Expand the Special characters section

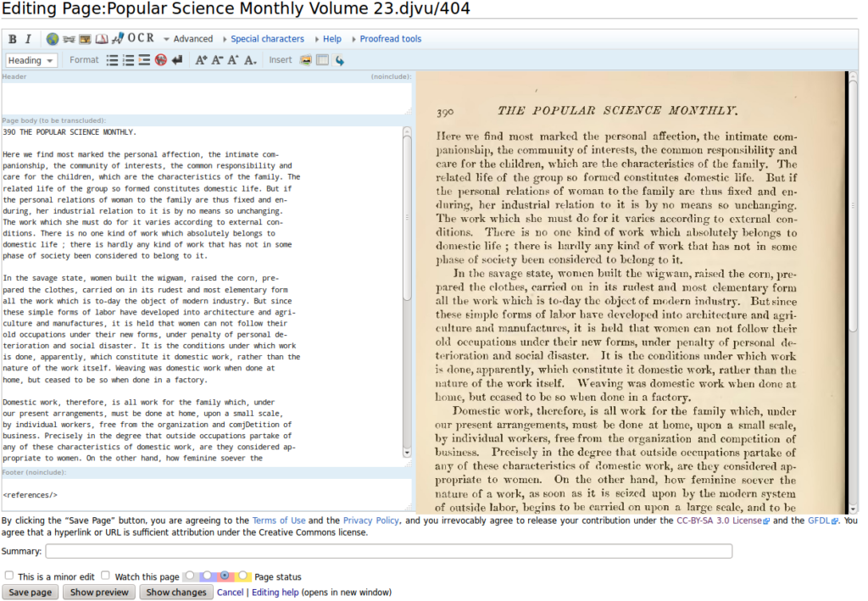point(264,39)
